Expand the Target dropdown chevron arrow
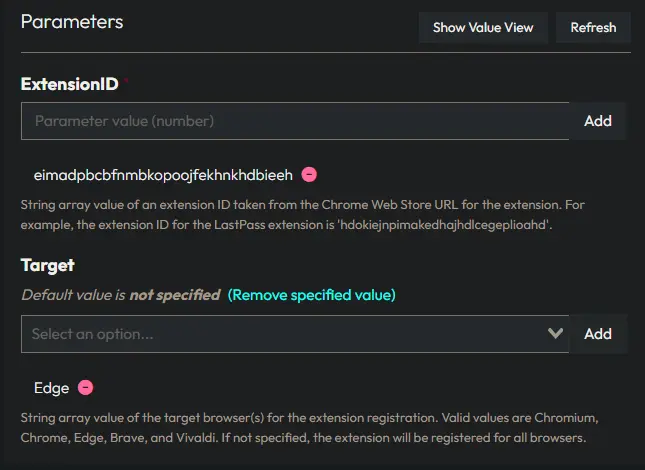Image resolution: width=645 pixels, height=470 pixels. click(x=555, y=334)
